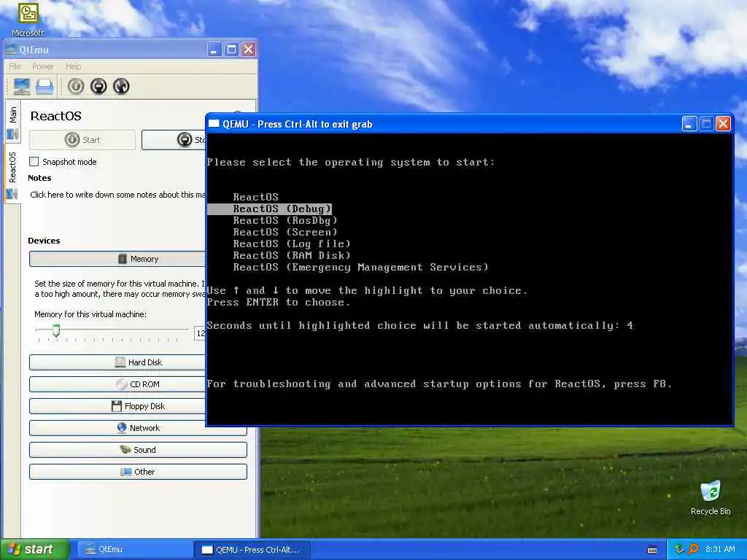Image resolution: width=747 pixels, height=560 pixels.
Task: Click the open machine icon in QtEmu toolbar
Action: pyautogui.click(x=44, y=86)
